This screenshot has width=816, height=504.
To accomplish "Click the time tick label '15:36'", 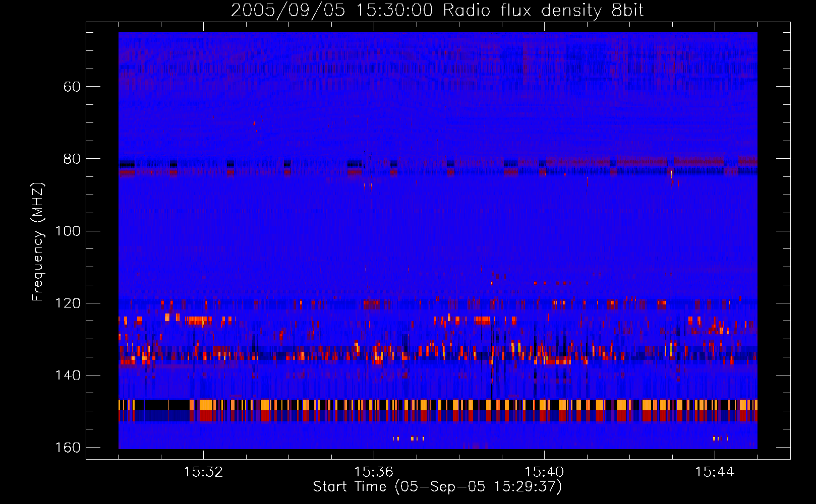I will click(x=374, y=472).
